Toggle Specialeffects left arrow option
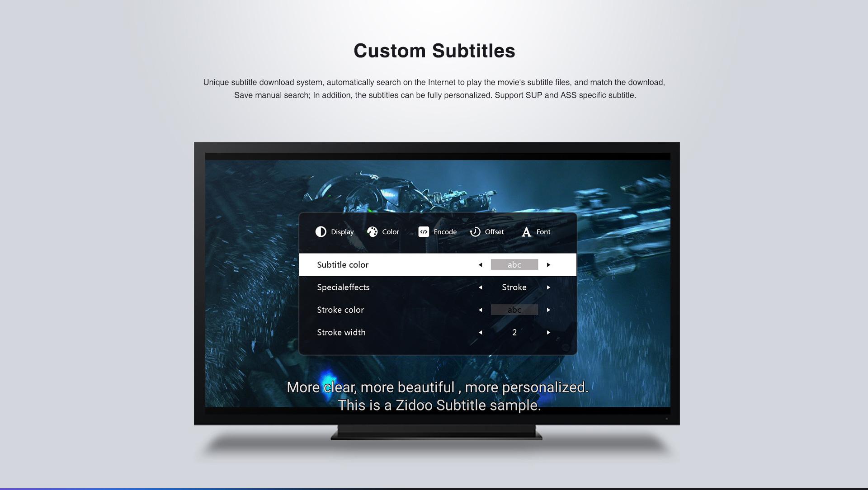868x490 pixels. point(481,287)
